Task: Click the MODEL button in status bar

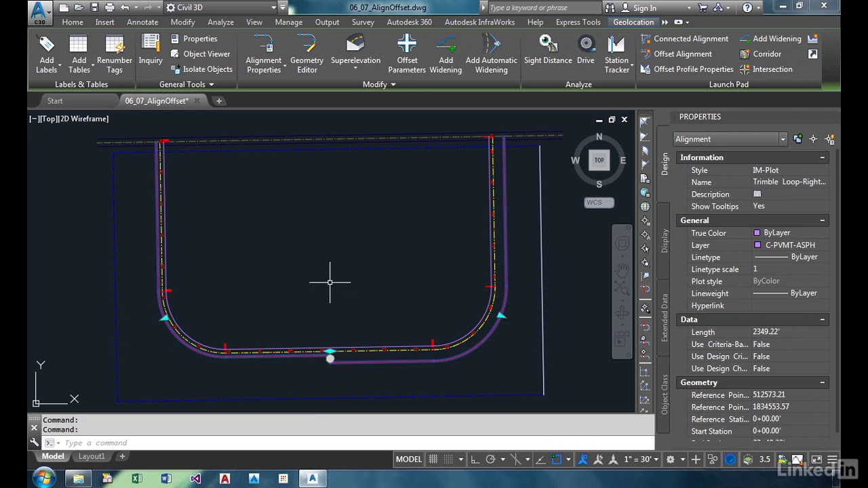Action: (x=409, y=460)
